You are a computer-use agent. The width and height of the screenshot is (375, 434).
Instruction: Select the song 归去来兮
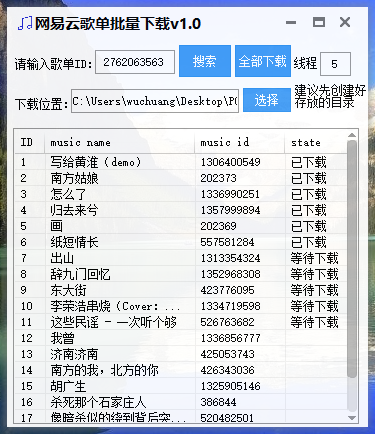tap(74, 210)
